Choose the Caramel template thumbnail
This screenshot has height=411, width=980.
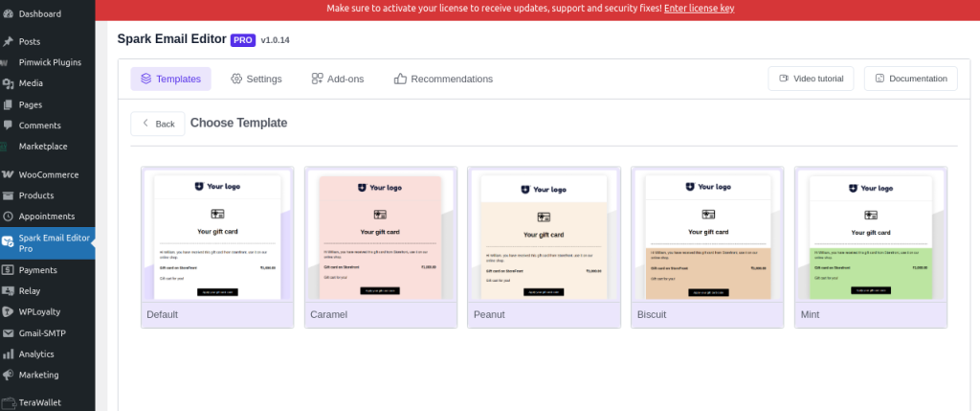point(381,234)
